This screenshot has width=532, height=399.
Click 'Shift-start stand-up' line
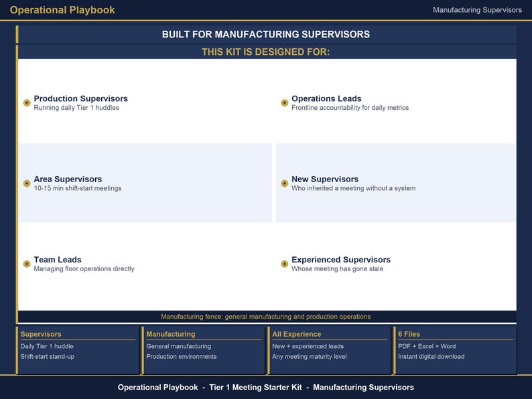(47, 357)
